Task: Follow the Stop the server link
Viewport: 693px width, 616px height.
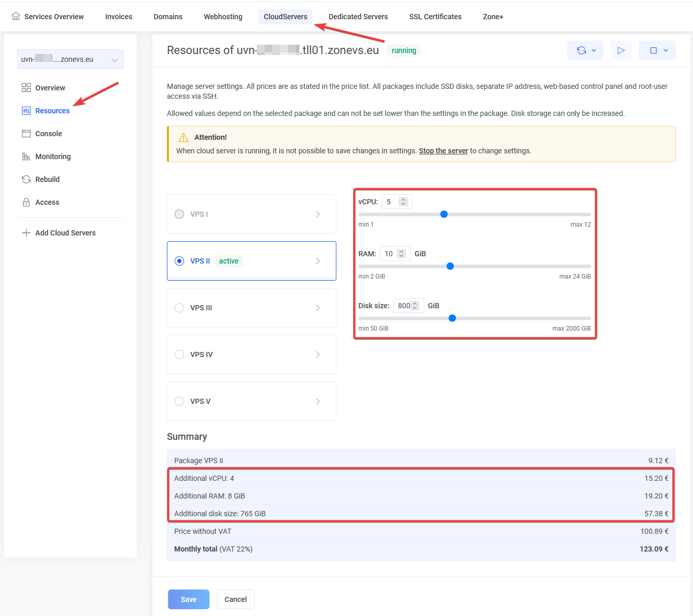Action: (443, 151)
